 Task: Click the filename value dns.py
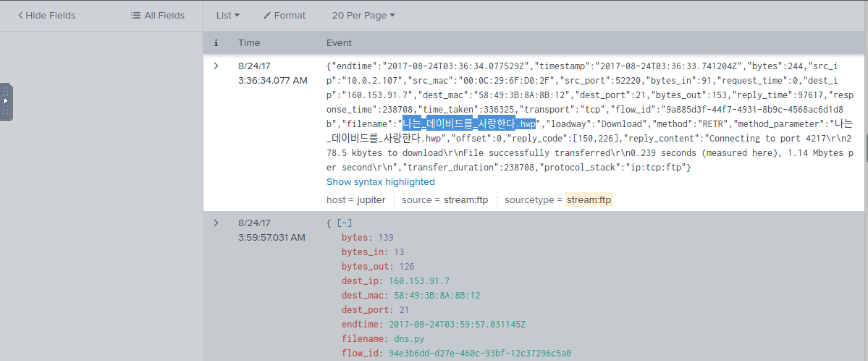point(409,339)
